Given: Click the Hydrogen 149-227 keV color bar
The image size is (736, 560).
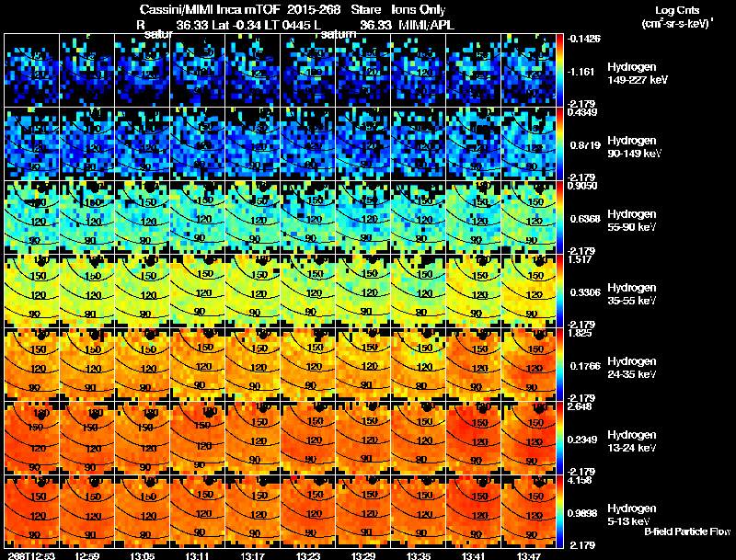Looking at the screenshot, I should [x=559, y=71].
